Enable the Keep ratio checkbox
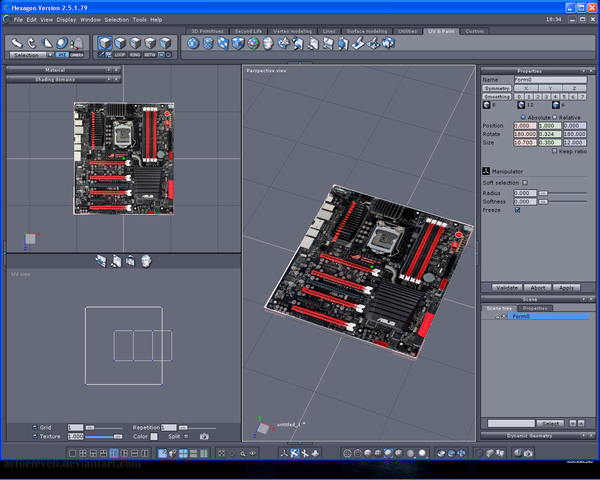Screen dimensions: 600x480 click(555, 151)
